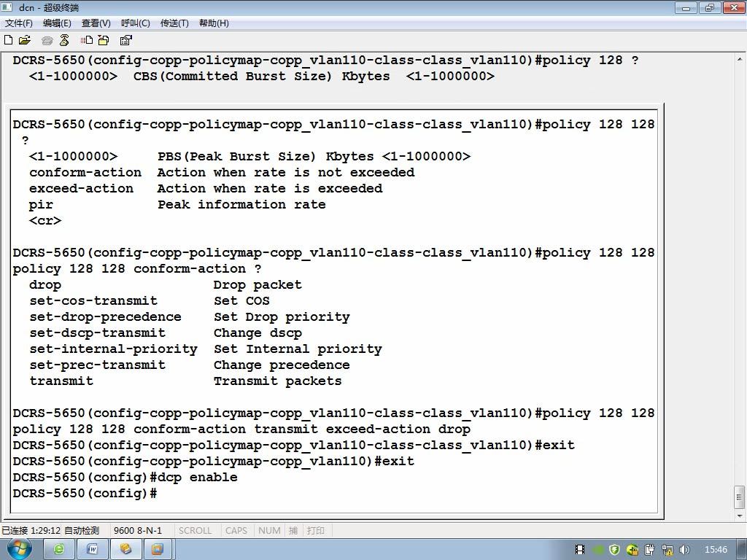Click the CAPS status indicator

click(236, 531)
